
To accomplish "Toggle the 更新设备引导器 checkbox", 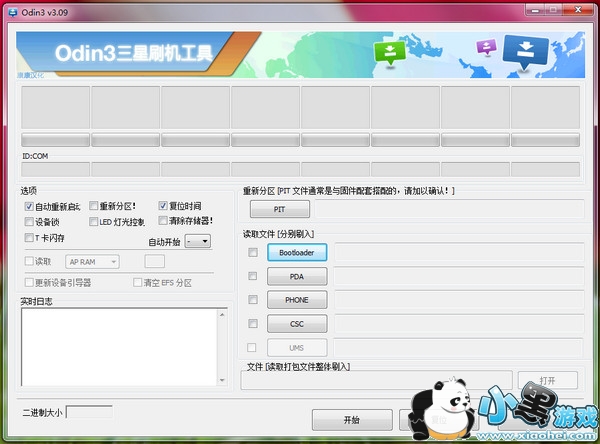I will [29, 282].
